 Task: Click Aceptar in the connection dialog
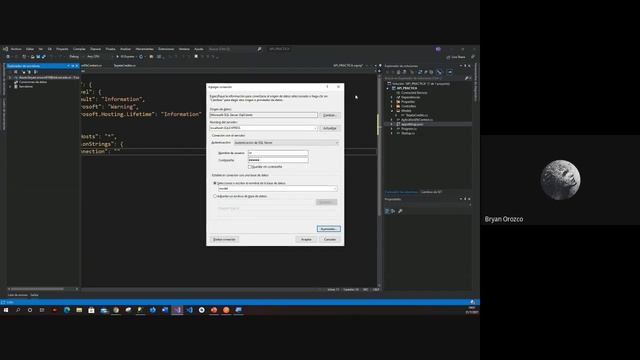pos(306,239)
